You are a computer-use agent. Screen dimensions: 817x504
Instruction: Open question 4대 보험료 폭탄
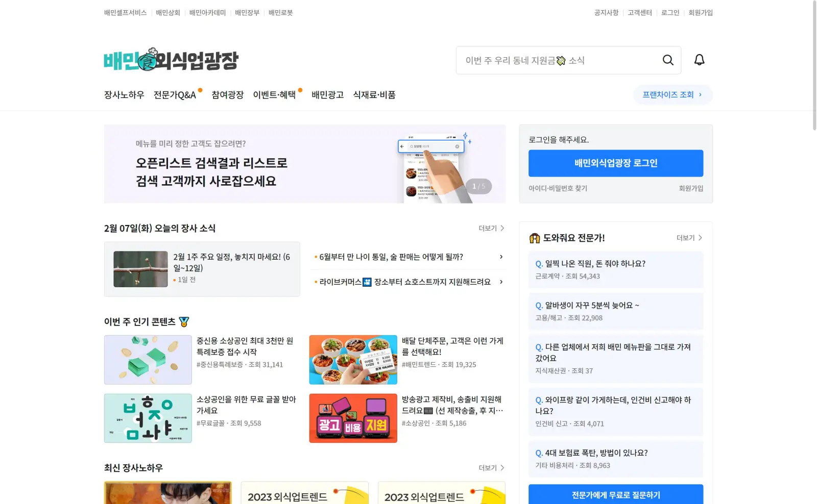616,459
